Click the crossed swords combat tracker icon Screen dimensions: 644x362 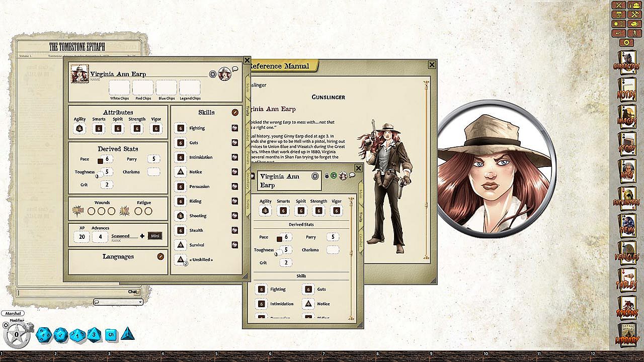coord(619,5)
